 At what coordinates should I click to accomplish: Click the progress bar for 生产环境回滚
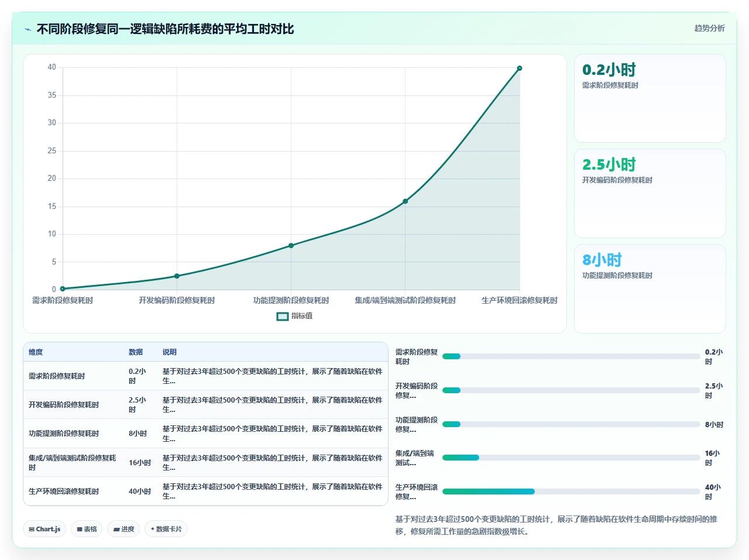[571, 492]
